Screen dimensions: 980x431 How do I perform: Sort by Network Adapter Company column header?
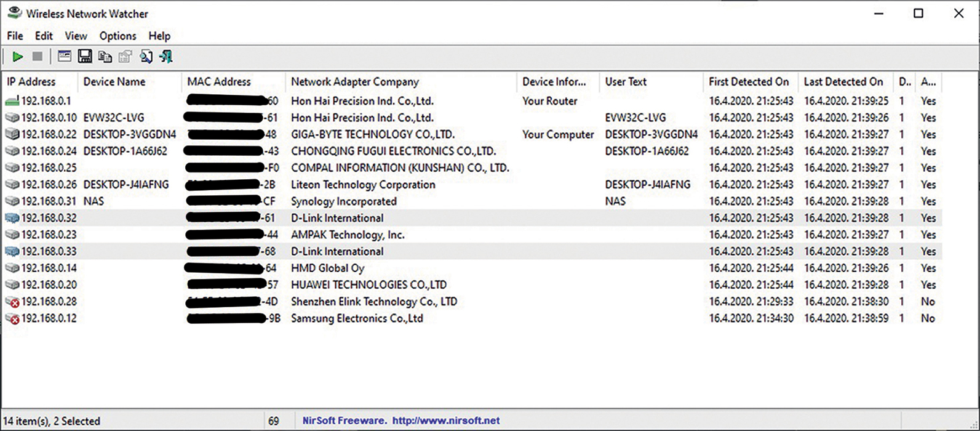(400, 81)
